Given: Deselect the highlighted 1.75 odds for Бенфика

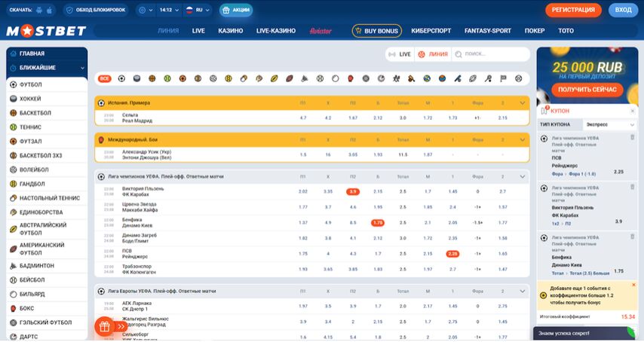Looking at the screenshot, I should click(378, 223).
